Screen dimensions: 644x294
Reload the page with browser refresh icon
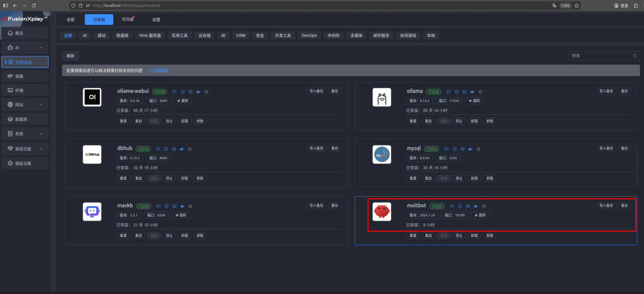[x=34, y=5]
